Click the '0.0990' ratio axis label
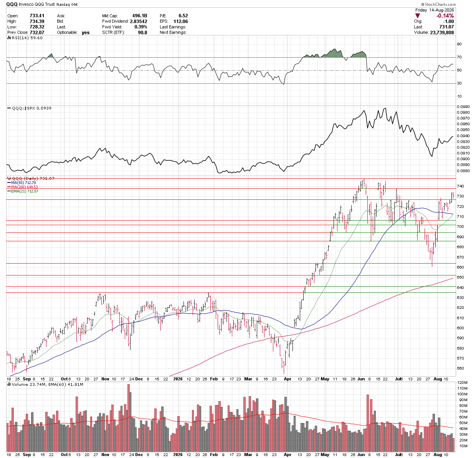This screenshot has height=458, width=476. pos(463,106)
